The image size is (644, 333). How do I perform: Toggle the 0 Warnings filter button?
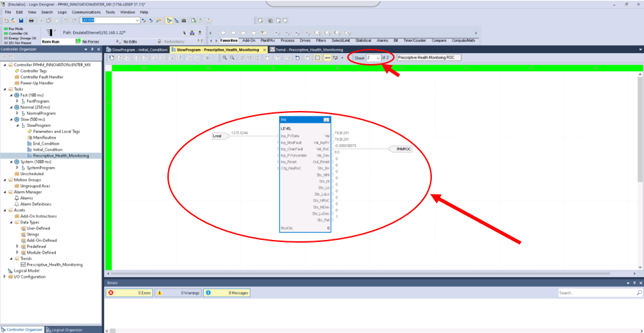click(178, 293)
